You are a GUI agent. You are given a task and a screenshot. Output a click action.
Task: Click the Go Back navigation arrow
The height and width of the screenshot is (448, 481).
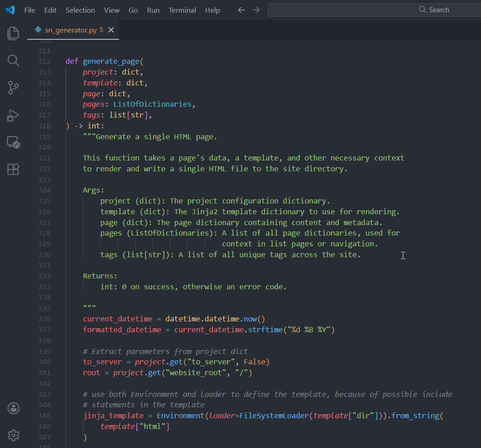(241, 10)
